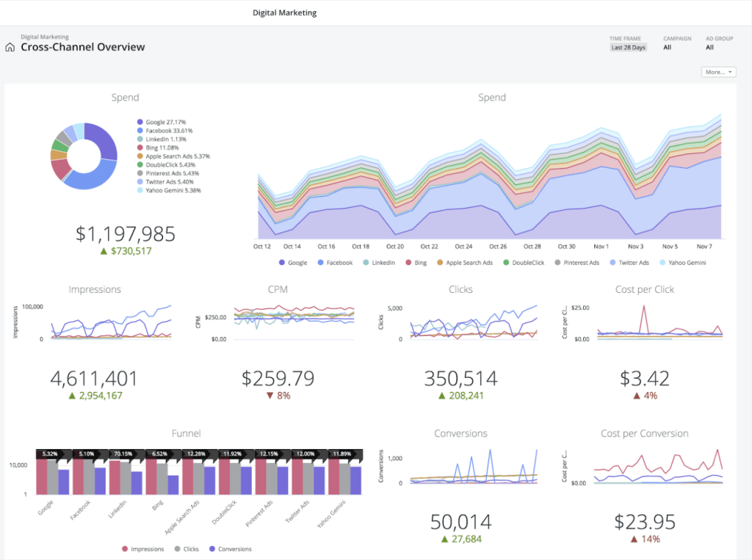Open the More... dropdown menu
Screen dimensions: 752x560
tap(719, 72)
